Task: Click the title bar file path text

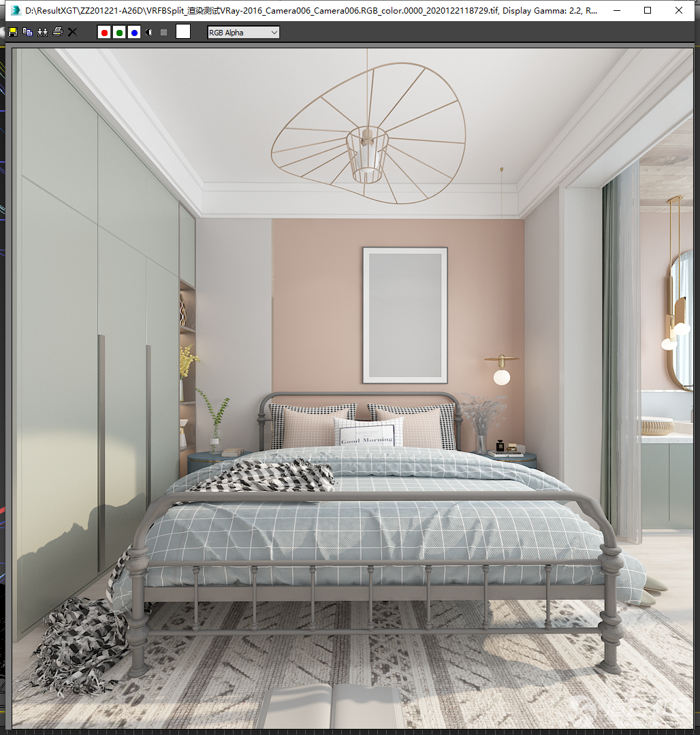Action: 306,11
